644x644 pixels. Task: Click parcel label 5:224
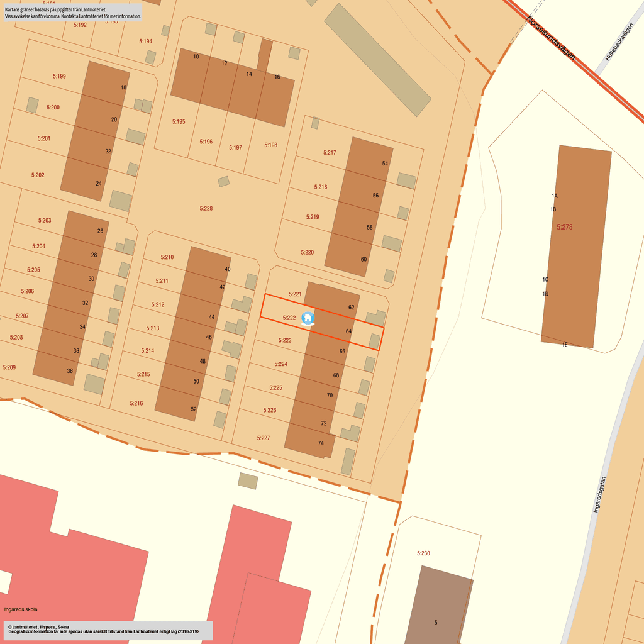281,364
